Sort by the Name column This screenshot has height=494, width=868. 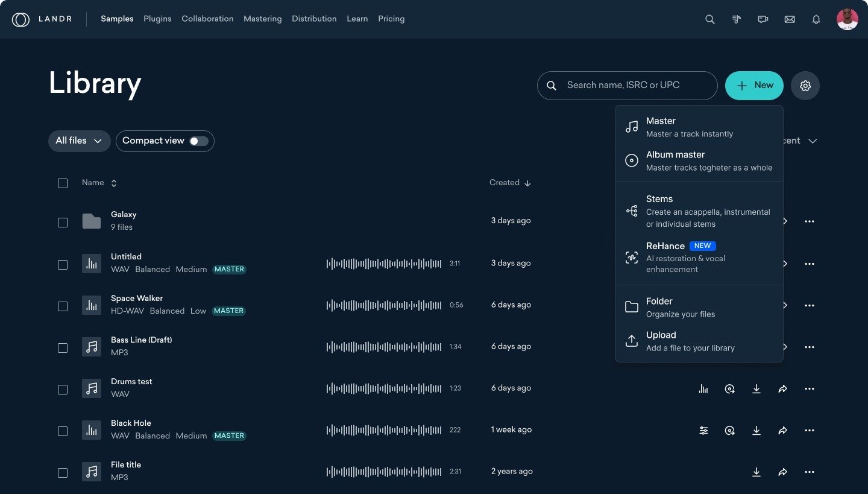99,183
